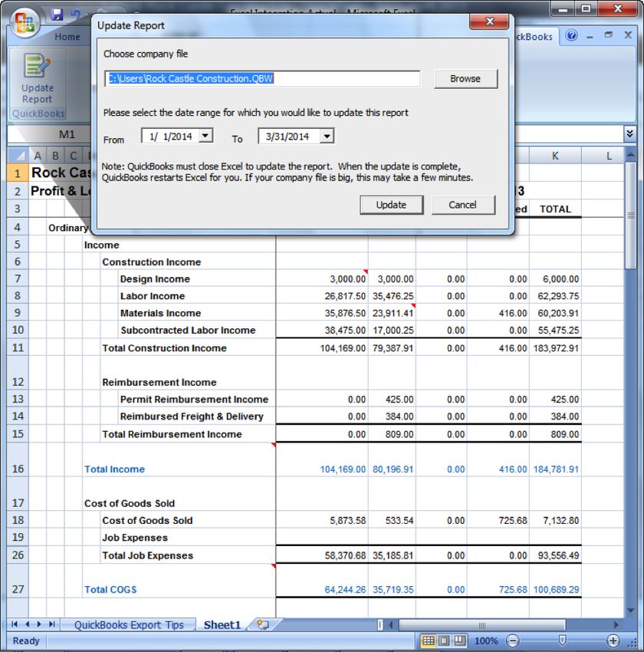Viewport: 644px width, 652px height.
Task: Close the Update Report dialog
Action: coord(489,21)
